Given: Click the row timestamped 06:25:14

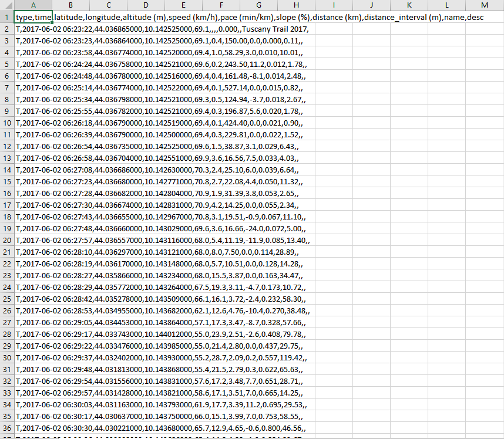Looking at the screenshot, I should 159,87.
